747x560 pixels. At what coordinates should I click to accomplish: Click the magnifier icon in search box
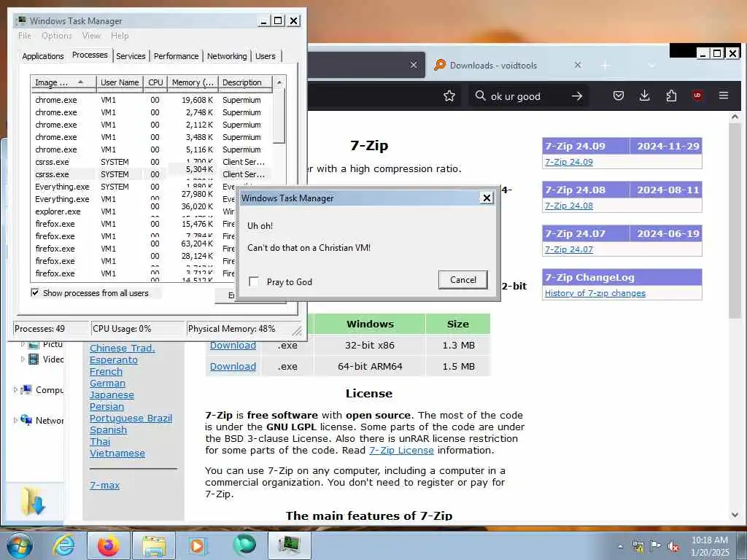point(480,96)
